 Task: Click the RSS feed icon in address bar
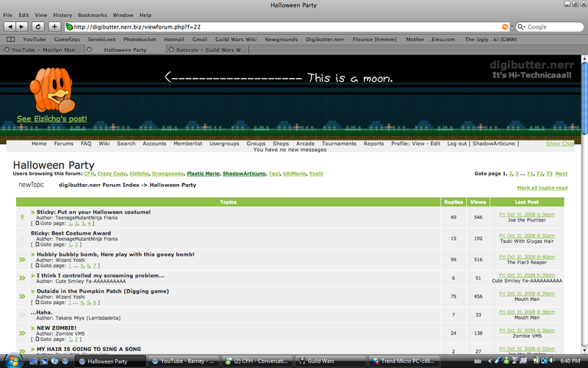pyautogui.click(x=504, y=26)
